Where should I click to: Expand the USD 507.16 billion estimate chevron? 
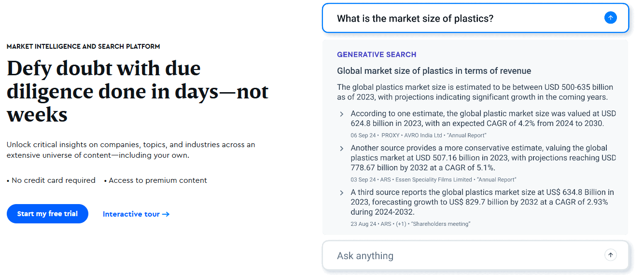342,148
